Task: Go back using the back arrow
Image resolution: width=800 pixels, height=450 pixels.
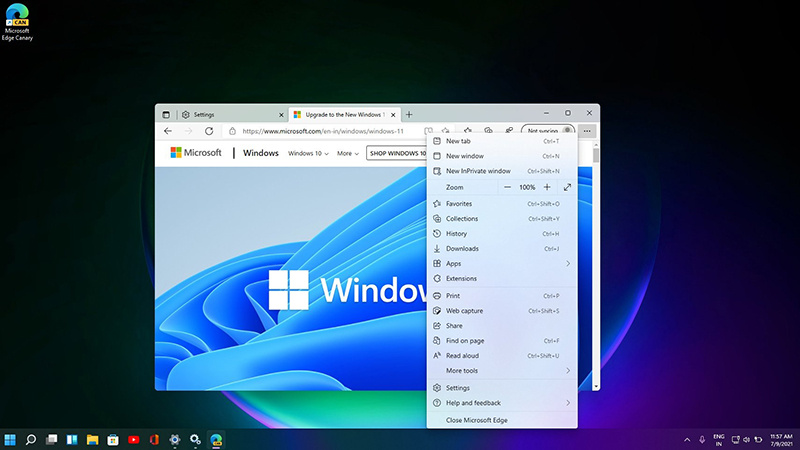Action: (168, 131)
